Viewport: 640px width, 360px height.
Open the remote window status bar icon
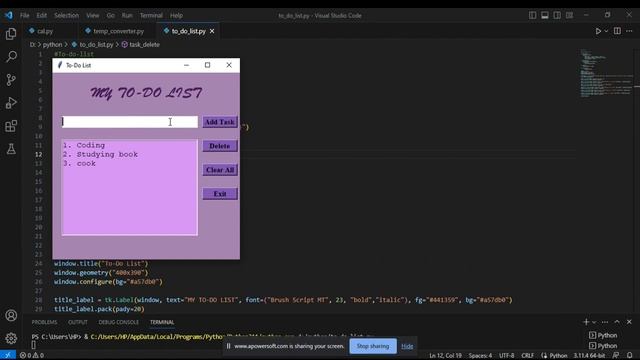(x=8, y=355)
